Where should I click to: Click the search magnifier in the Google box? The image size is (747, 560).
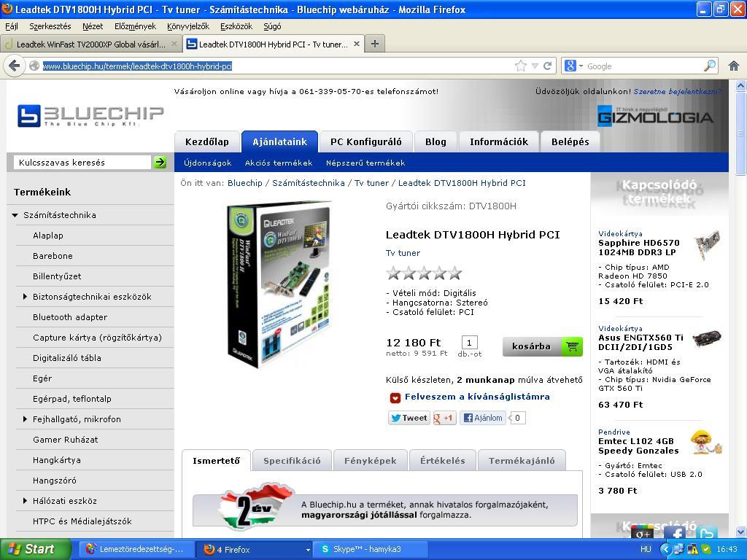(x=710, y=65)
